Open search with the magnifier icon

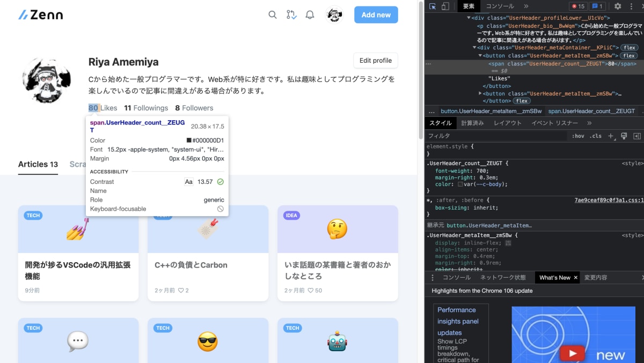[x=273, y=14]
